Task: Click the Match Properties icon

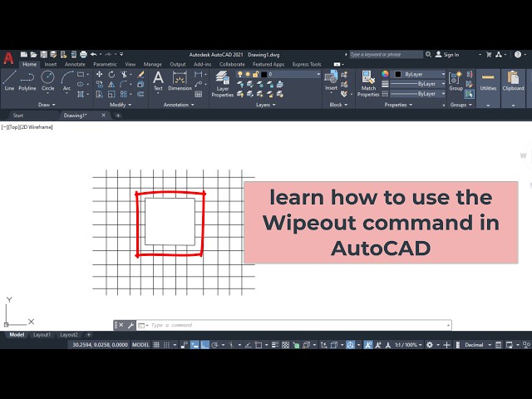Action: pyautogui.click(x=368, y=84)
